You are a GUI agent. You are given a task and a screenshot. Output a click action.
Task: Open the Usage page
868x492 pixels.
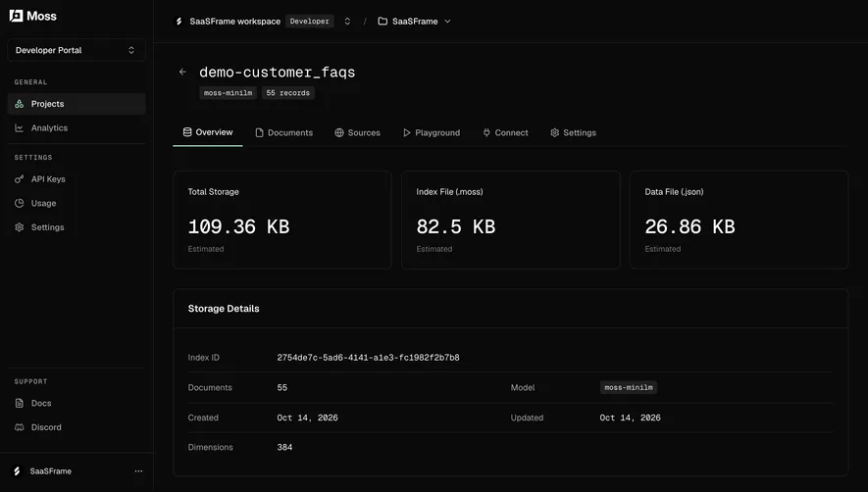pyautogui.click(x=77, y=203)
